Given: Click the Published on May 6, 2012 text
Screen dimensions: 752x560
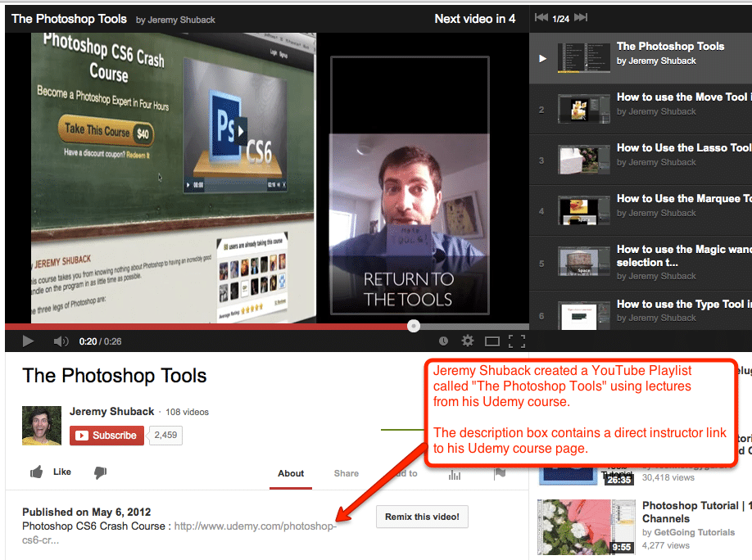Looking at the screenshot, I should click(86, 512).
